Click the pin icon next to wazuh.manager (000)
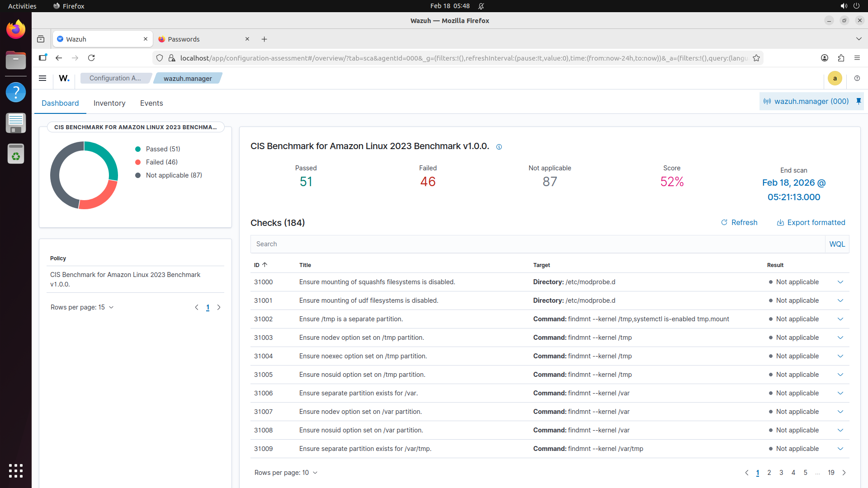This screenshot has height=488, width=868. click(x=859, y=101)
